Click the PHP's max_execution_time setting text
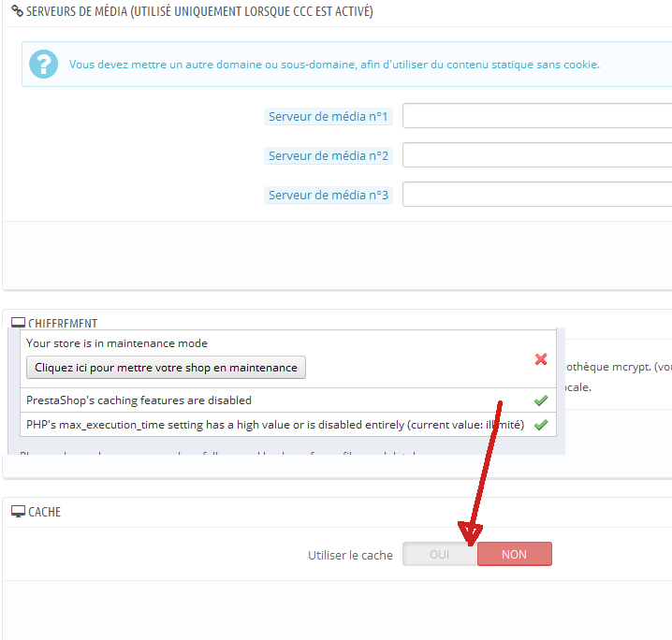Viewport: 672px width, 640px height. point(275,425)
